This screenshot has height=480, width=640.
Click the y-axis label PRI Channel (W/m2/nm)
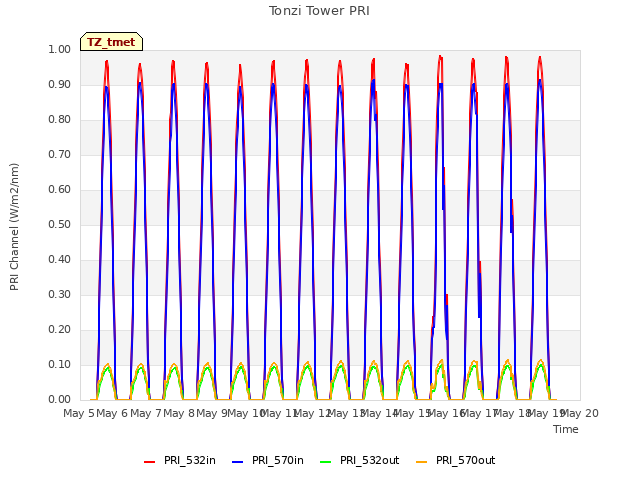click(x=14, y=227)
